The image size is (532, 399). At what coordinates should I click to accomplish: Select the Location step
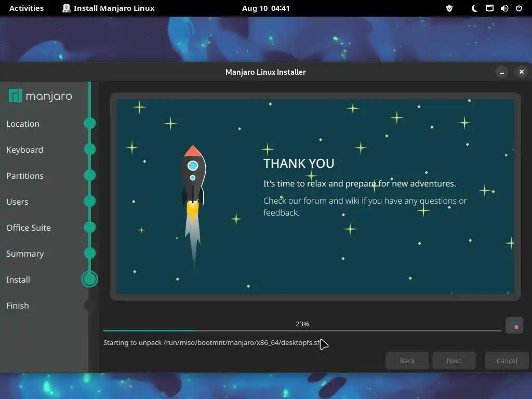[x=23, y=124]
